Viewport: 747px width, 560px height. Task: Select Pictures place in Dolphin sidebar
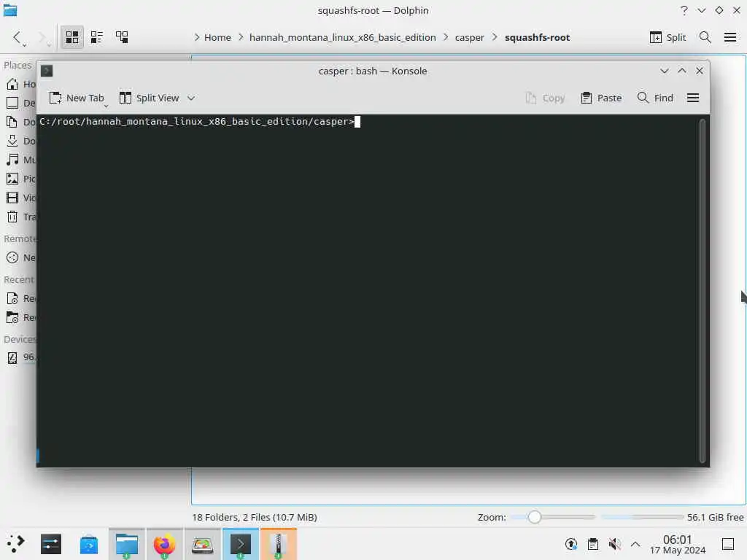[21, 179]
